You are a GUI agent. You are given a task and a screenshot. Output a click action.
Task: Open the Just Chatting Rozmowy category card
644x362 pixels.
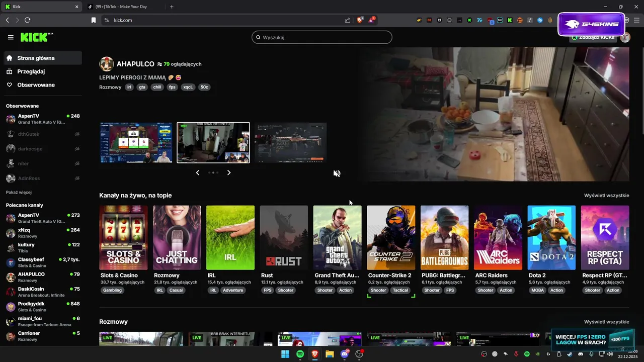177,238
